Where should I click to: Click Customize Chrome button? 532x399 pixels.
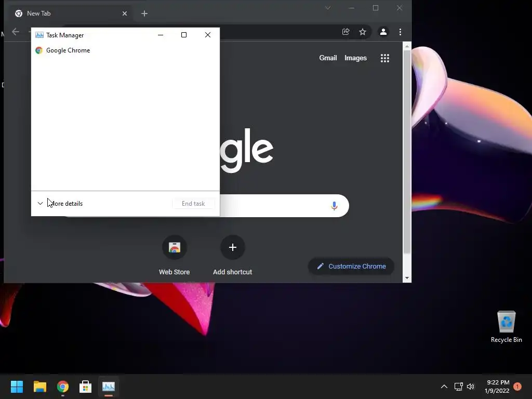[x=351, y=267]
